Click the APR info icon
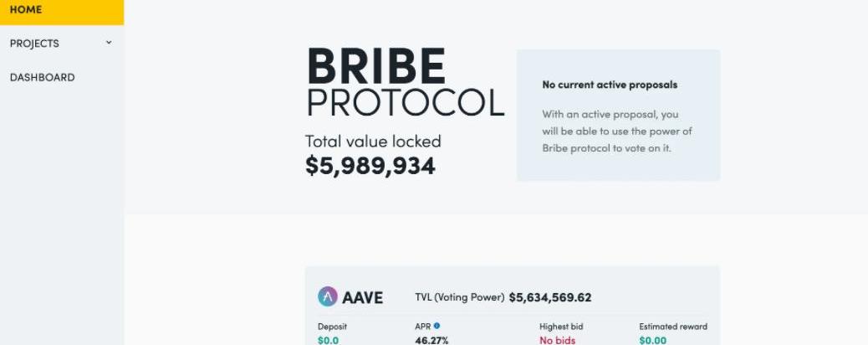 click(437, 326)
